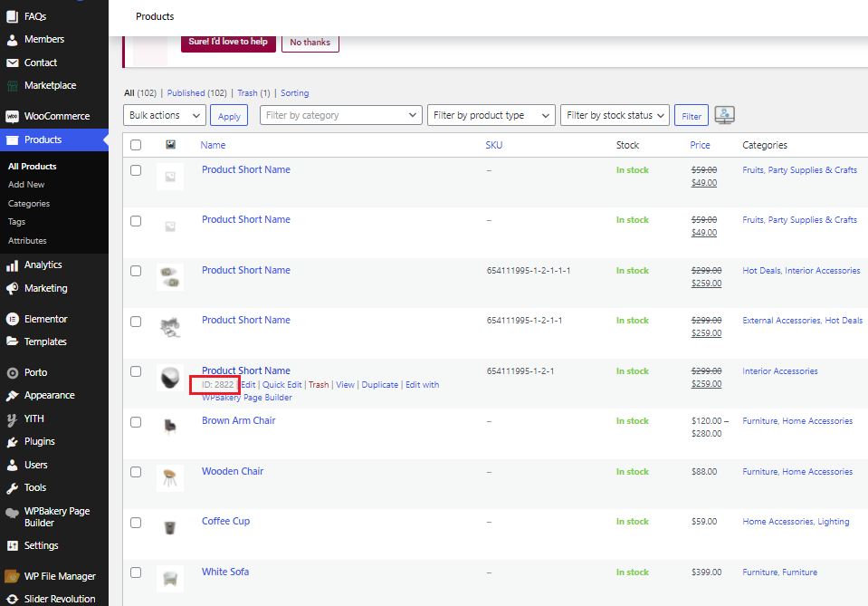Toggle the select-all products checkbox

point(136,145)
